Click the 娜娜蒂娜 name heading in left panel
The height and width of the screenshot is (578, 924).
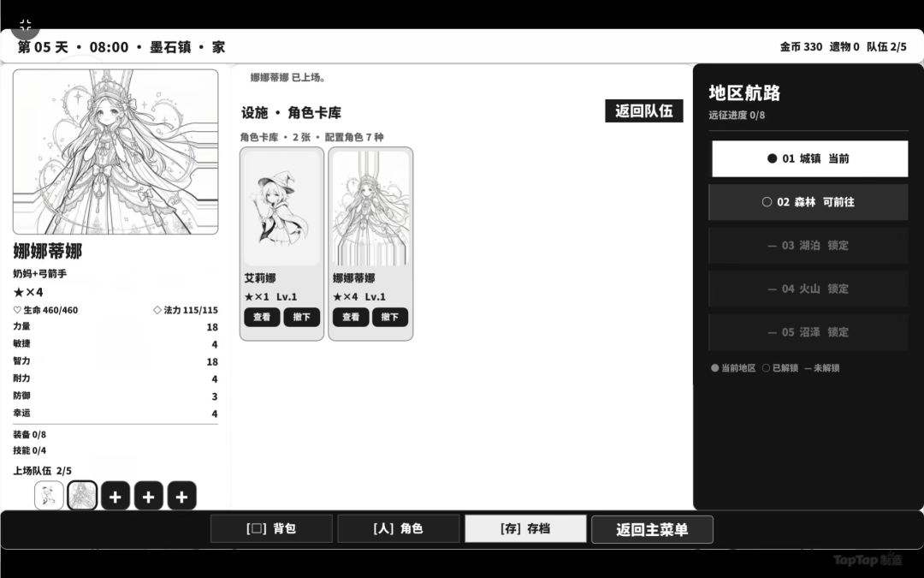pyautogui.click(x=48, y=251)
